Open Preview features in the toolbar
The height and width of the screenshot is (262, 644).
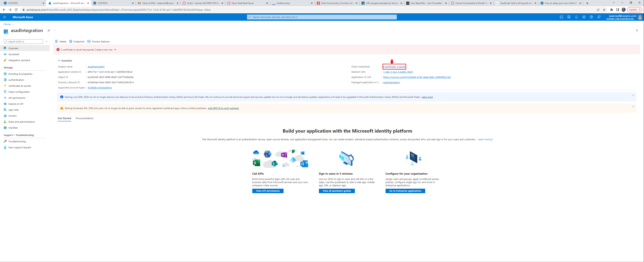click(98, 42)
